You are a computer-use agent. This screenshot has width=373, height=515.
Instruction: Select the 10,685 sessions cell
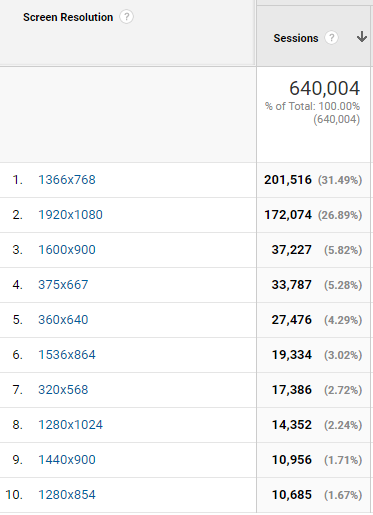tap(291, 495)
